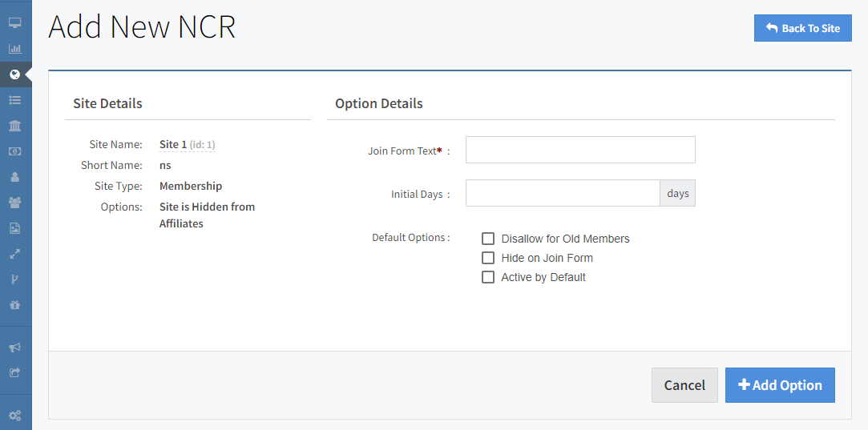Check the Hide on Join Form option
Viewport: 868px width, 430px height.
pos(488,258)
